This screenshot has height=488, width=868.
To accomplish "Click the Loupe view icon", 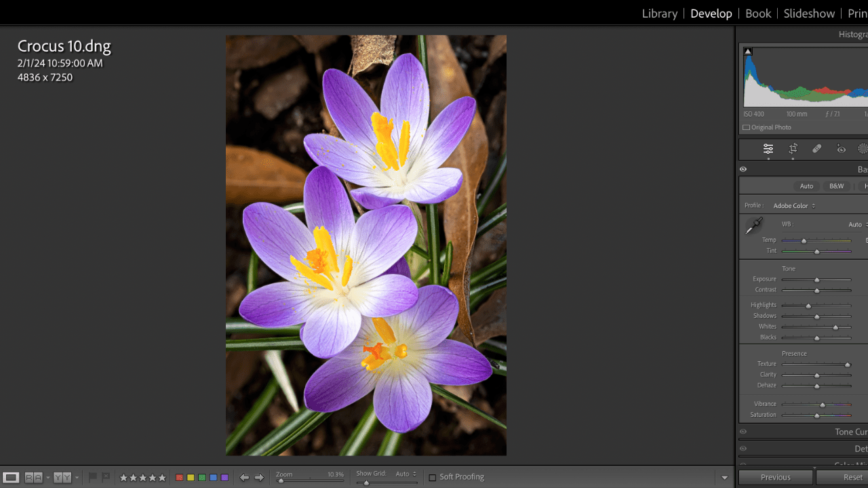I will pyautogui.click(x=11, y=478).
